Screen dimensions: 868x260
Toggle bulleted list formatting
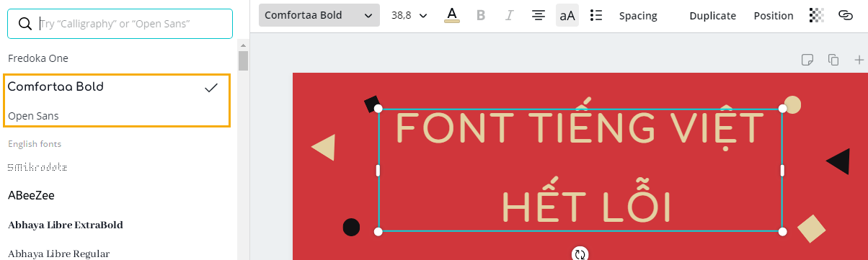pyautogui.click(x=596, y=15)
